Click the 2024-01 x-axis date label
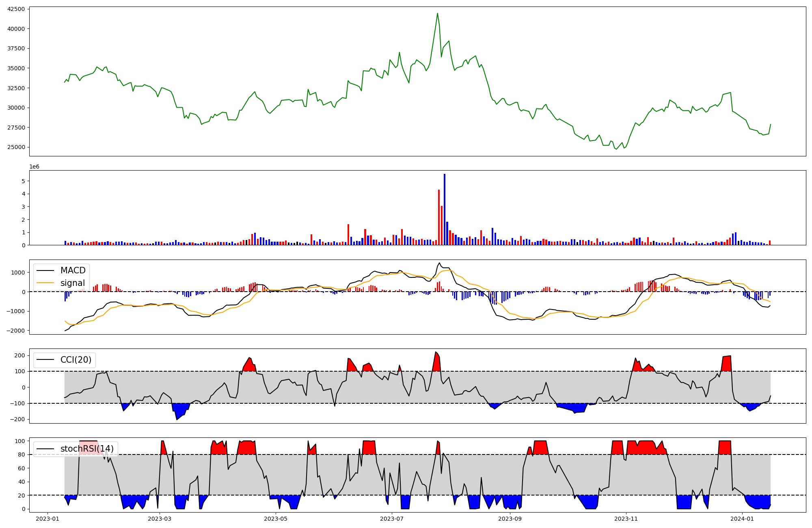The width and height of the screenshot is (812, 528). coord(742,518)
